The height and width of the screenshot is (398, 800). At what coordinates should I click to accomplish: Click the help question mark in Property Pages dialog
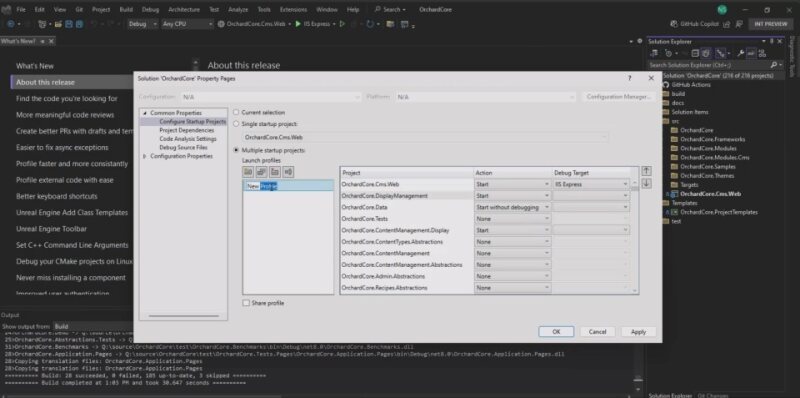point(630,78)
